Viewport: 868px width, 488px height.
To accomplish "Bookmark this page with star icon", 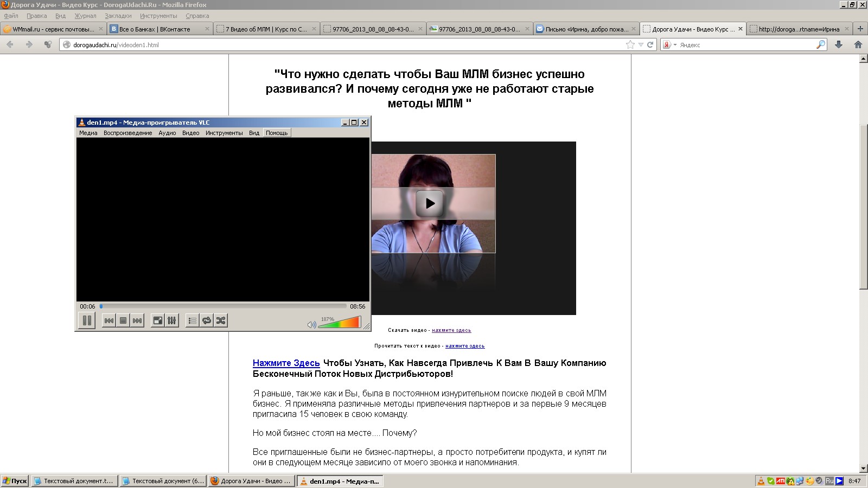I will pyautogui.click(x=630, y=44).
